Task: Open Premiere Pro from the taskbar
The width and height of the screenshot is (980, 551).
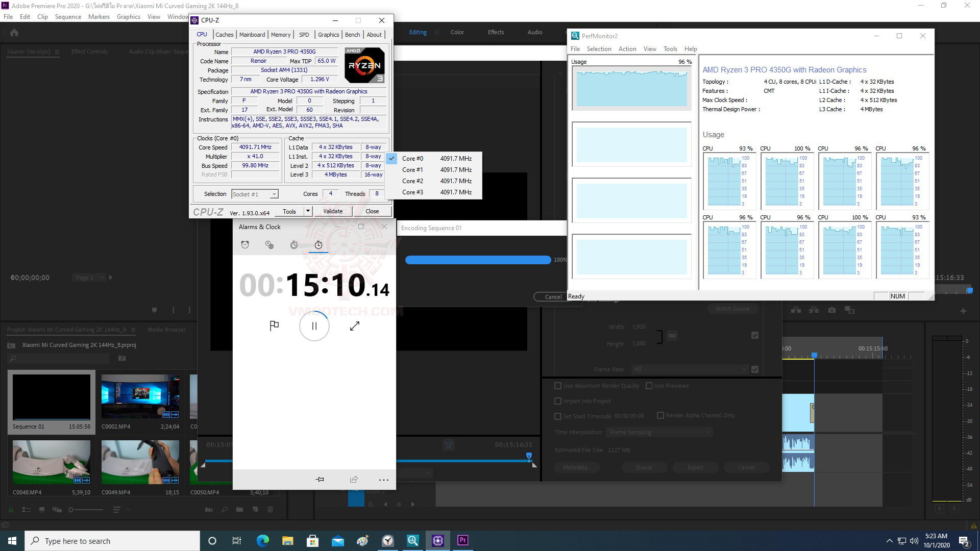Action: click(462, 540)
